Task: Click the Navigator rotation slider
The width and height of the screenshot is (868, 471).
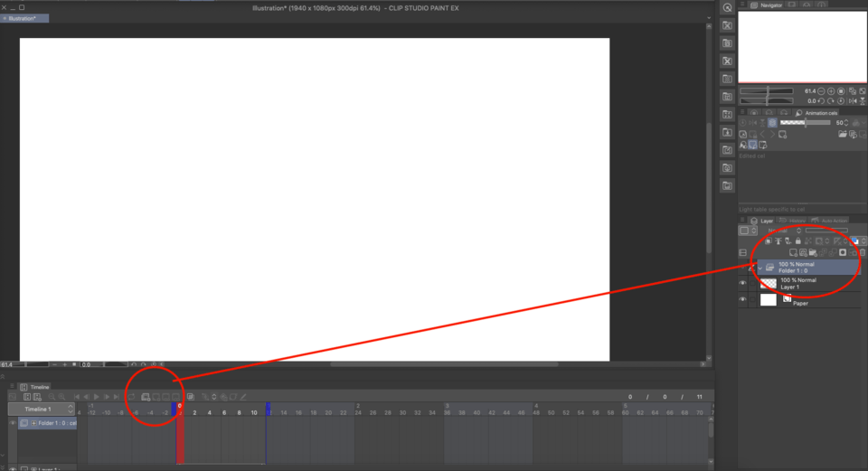Action: point(767,100)
